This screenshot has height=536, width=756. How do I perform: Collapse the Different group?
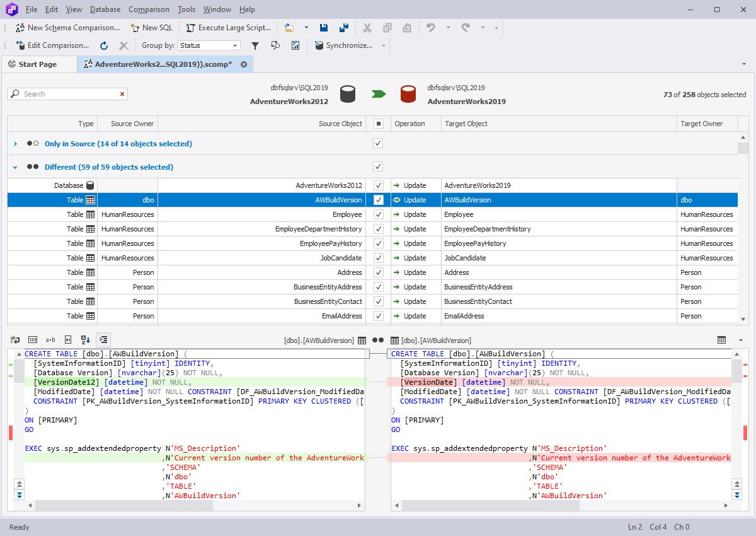pyautogui.click(x=16, y=167)
